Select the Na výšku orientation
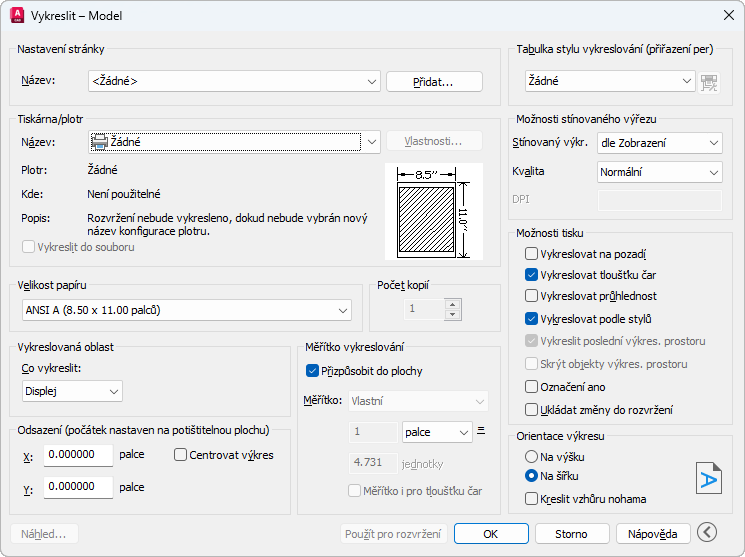This screenshot has height=557, width=745. tap(531, 457)
